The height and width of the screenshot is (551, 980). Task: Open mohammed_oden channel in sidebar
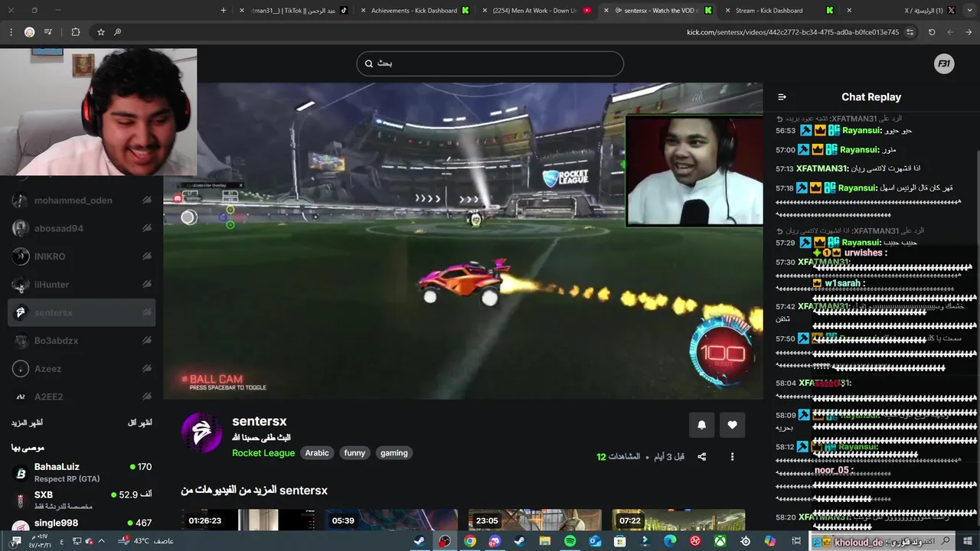tap(81, 201)
